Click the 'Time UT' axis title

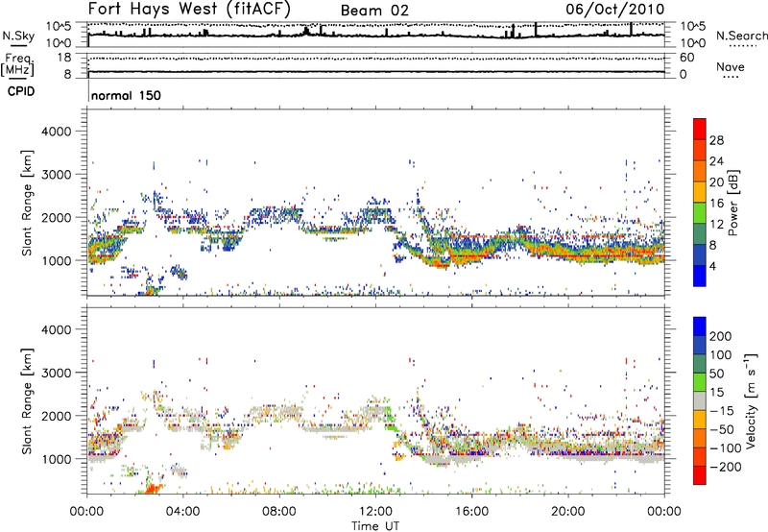tap(375, 526)
